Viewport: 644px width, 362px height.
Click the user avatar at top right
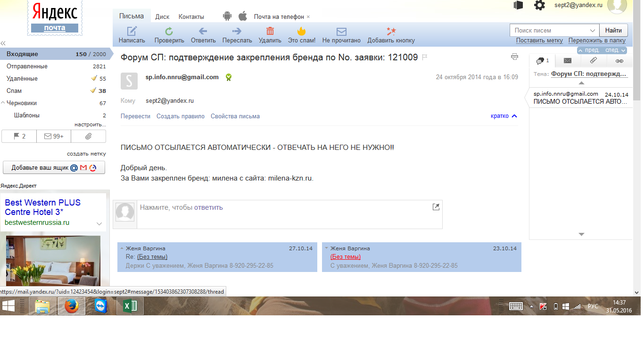click(x=617, y=6)
